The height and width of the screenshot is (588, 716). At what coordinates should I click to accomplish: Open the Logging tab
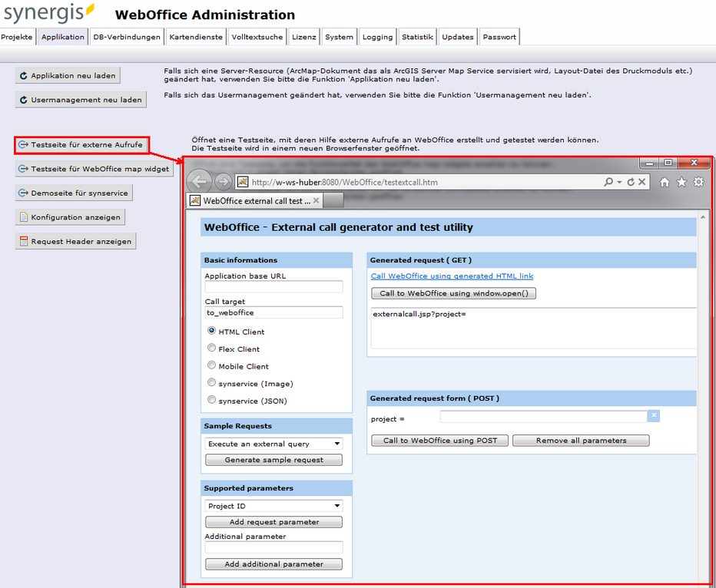(x=377, y=37)
